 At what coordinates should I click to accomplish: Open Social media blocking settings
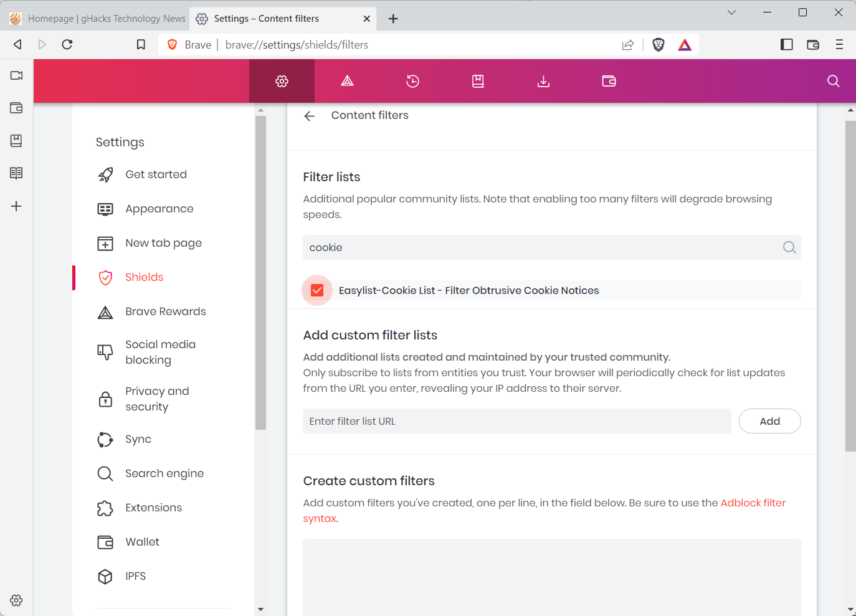pos(160,352)
